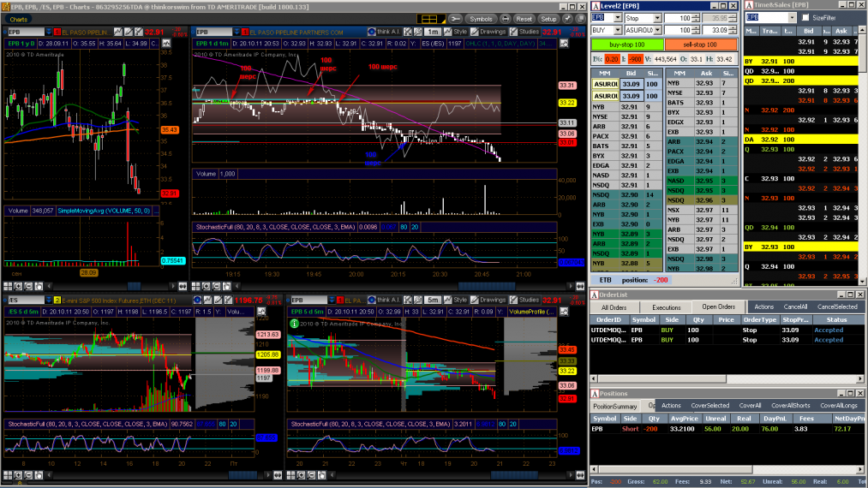Switch to the Charts tab
This screenshot has width=868, height=488.
18,19
